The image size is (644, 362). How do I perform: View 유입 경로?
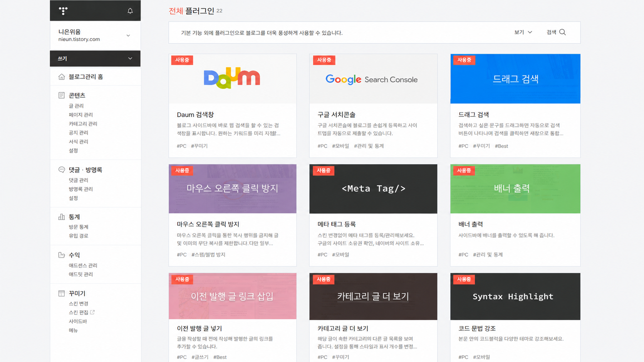coord(79,236)
